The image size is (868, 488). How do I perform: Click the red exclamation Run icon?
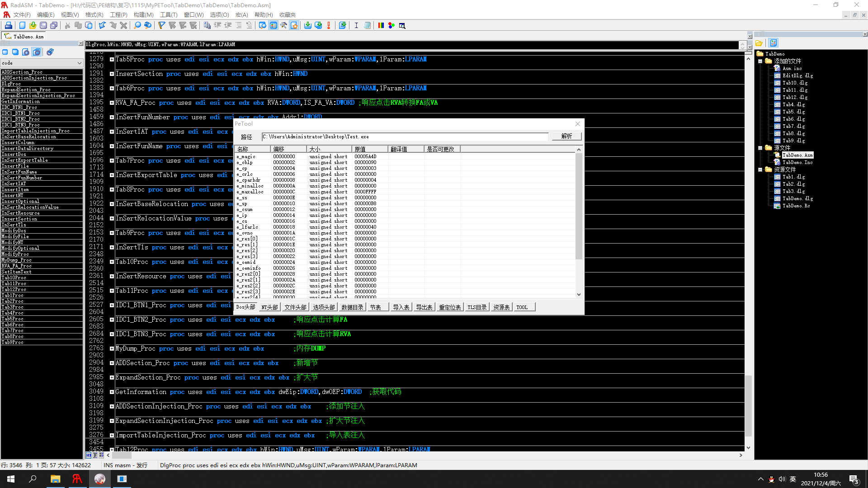click(329, 26)
